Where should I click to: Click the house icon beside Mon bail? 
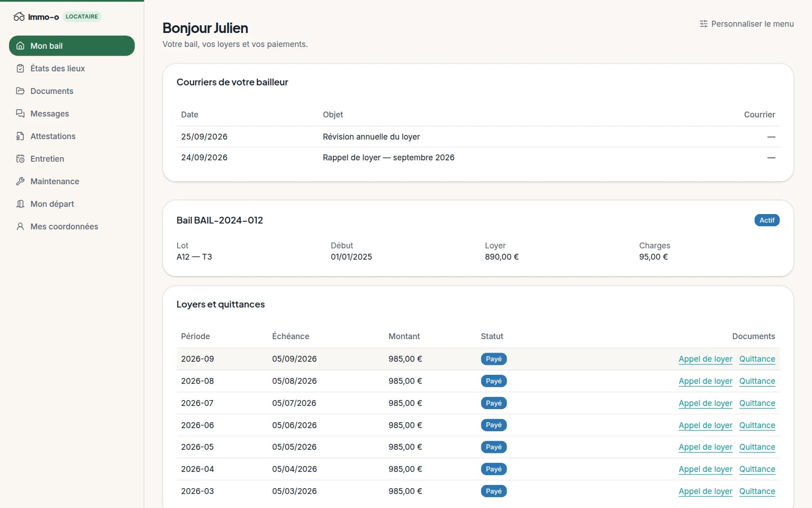click(20, 46)
